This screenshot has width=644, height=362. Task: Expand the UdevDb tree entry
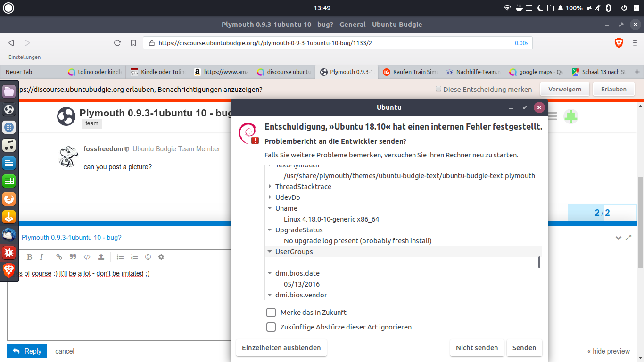(270, 197)
